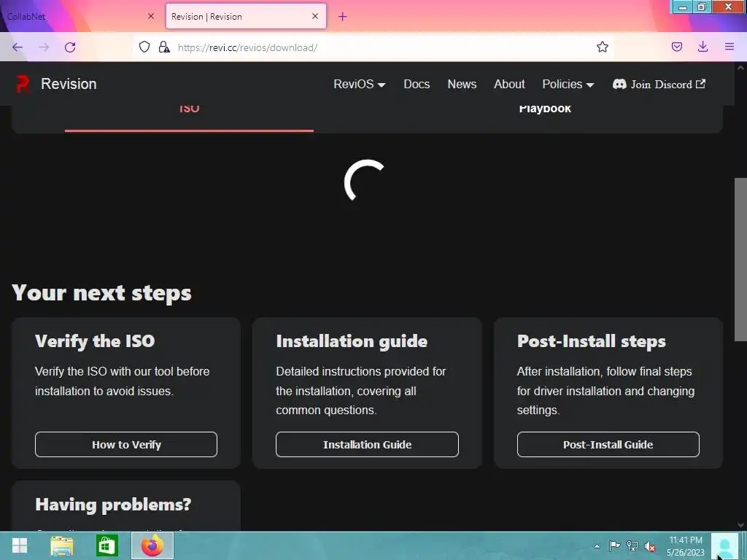Click the forward navigation arrow
747x560 pixels.
tap(44, 47)
